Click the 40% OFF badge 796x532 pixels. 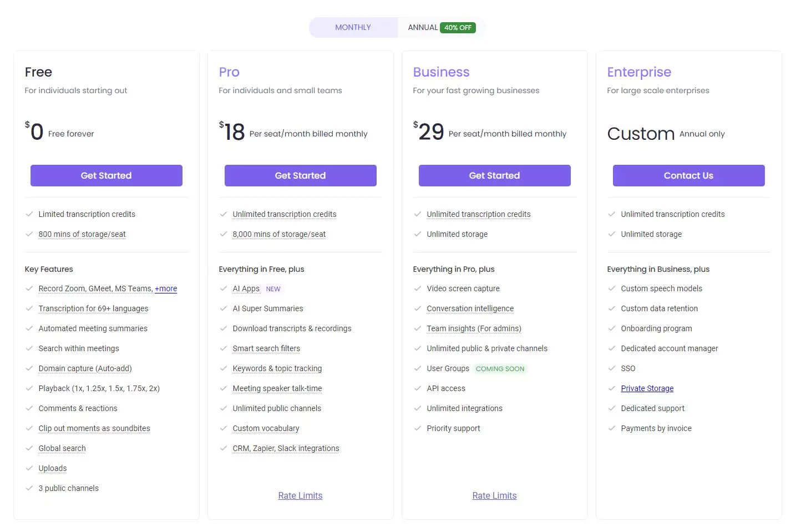[x=458, y=27]
